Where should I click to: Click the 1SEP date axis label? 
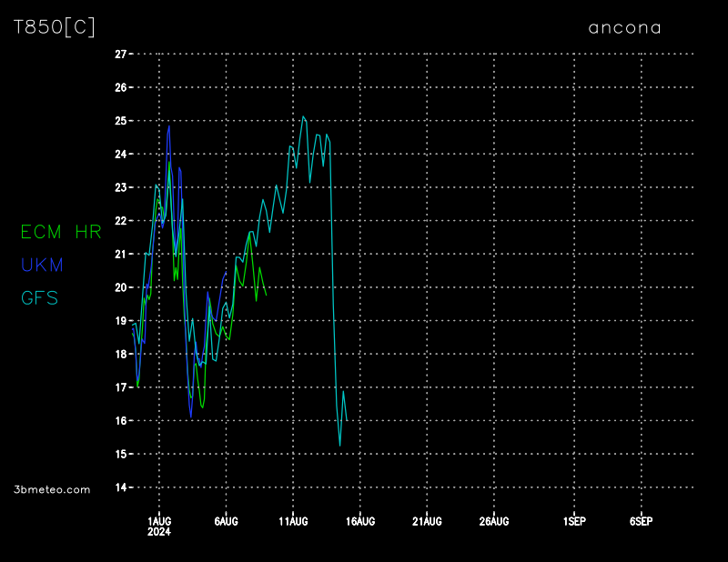(574, 521)
